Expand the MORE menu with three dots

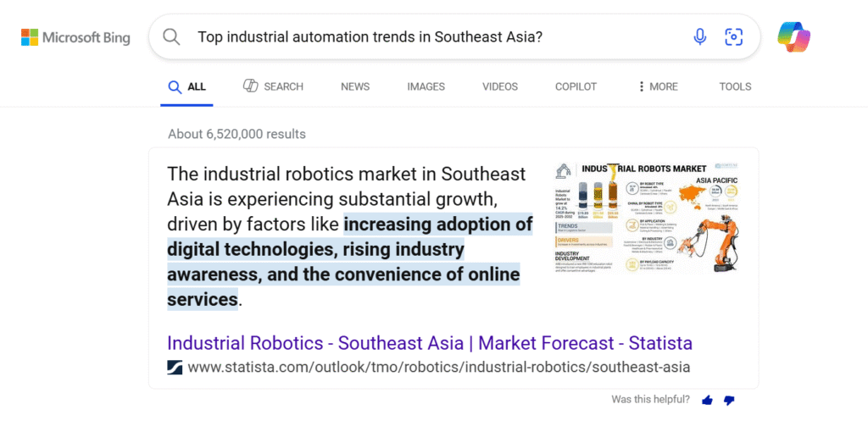pyautogui.click(x=658, y=87)
